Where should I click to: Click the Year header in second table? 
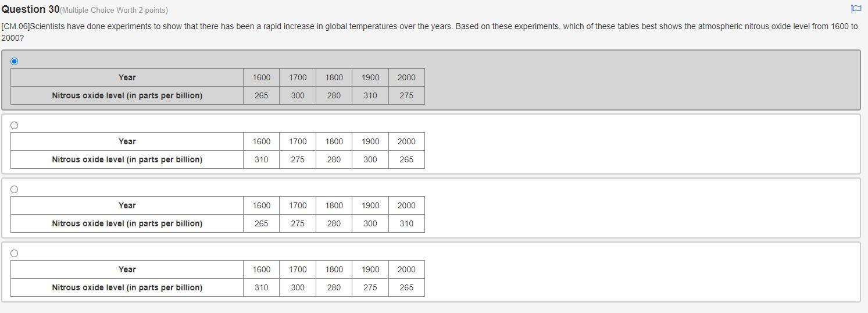coord(127,141)
